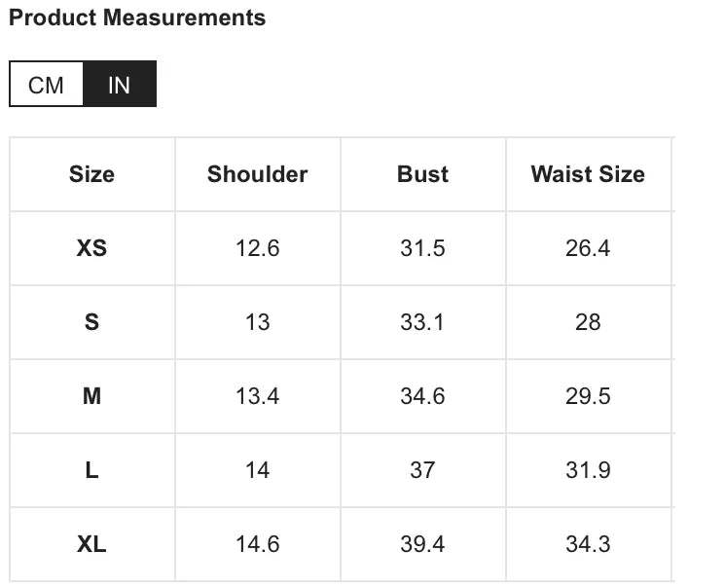Click the Size column header

click(91, 174)
